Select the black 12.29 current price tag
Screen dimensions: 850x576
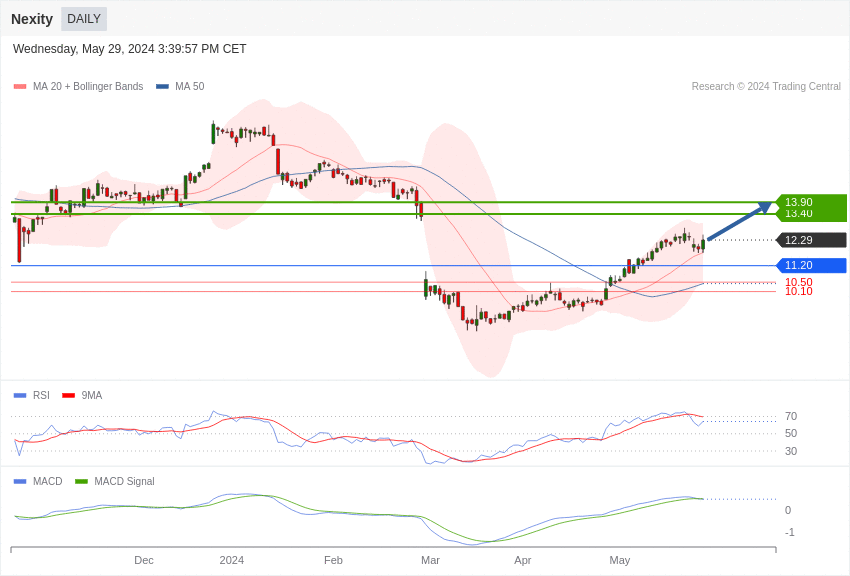tap(811, 240)
